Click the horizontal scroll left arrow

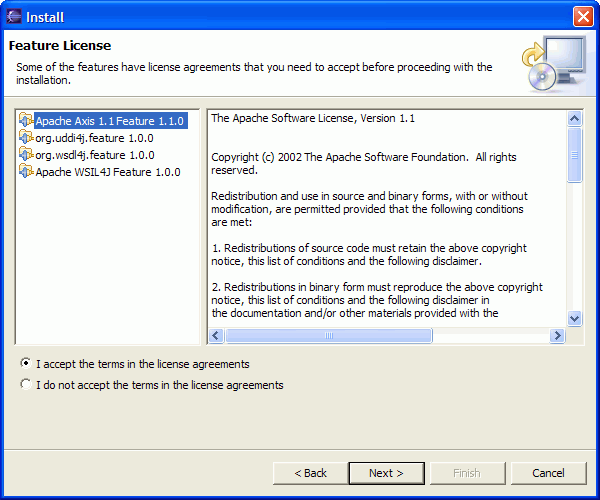coord(216,336)
